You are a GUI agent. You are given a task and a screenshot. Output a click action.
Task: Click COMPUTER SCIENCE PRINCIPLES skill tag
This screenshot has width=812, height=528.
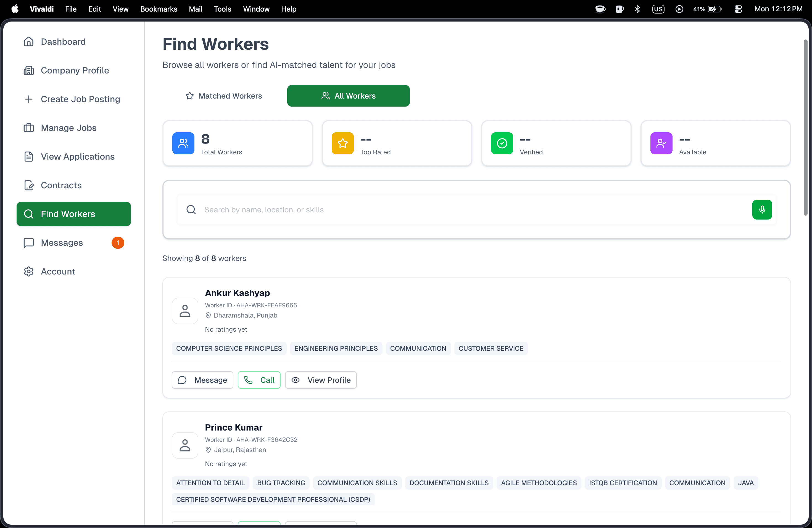click(229, 348)
